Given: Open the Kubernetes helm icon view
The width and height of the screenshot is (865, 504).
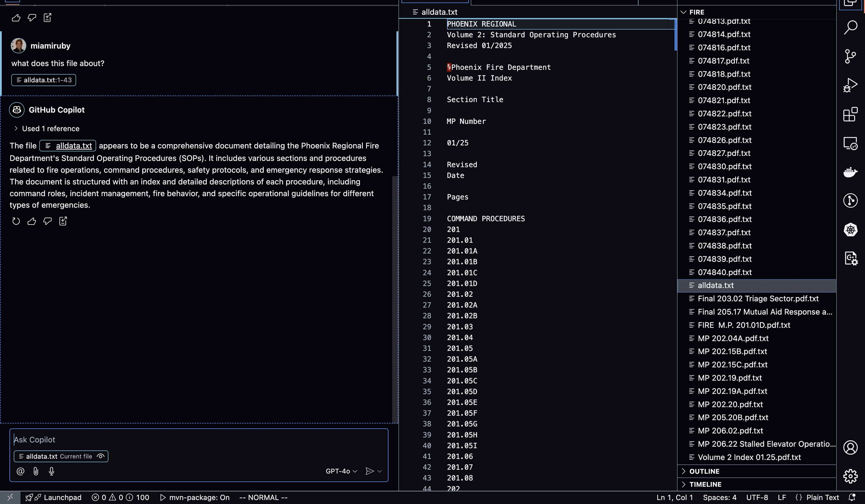Looking at the screenshot, I should pyautogui.click(x=850, y=229).
